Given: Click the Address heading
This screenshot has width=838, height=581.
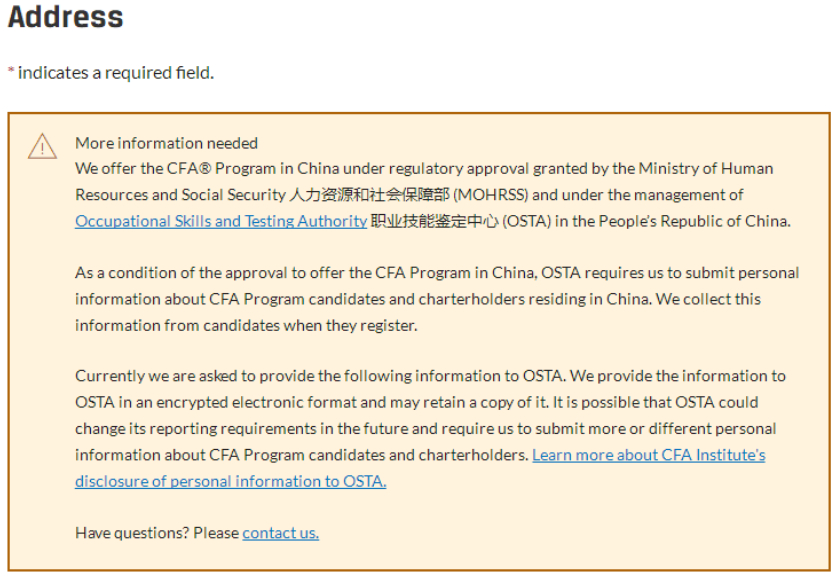Looking at the screenshot, I should coord(64,18).
